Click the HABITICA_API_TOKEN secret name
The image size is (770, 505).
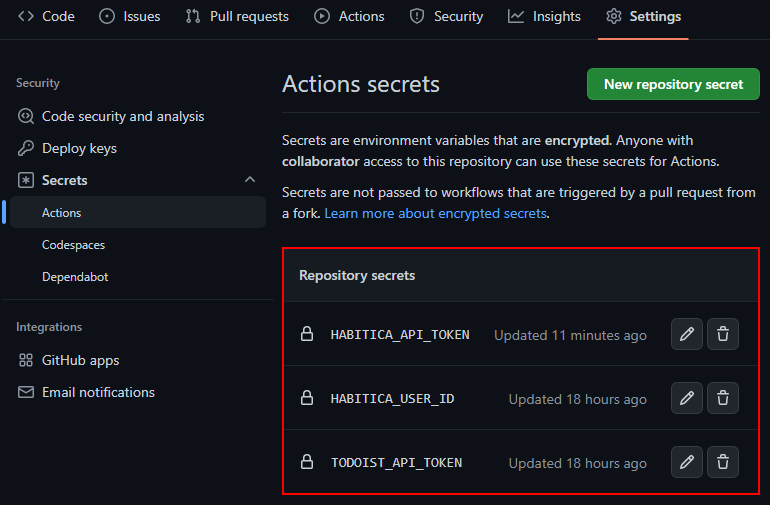(x=400, y=335)
